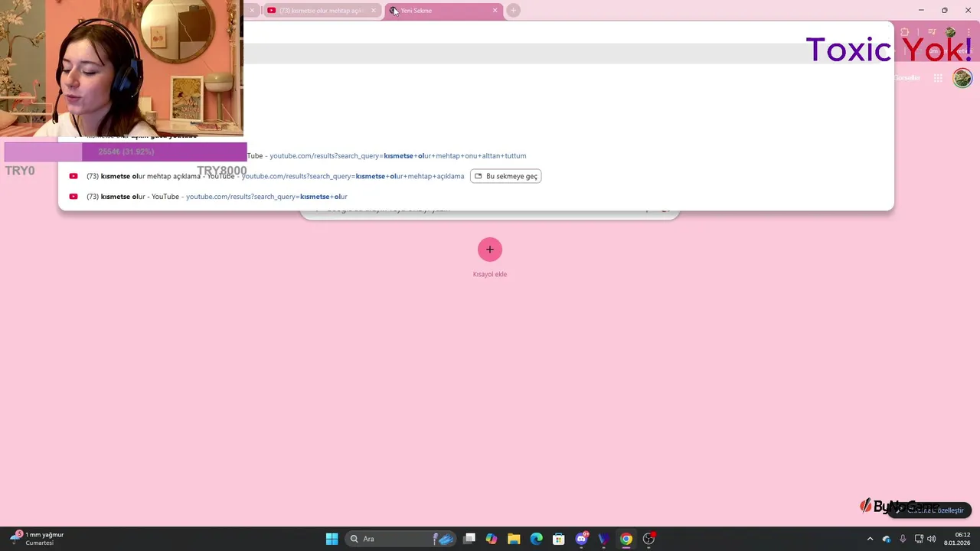Open the network tray icon

pyautogui.click(x=919, y=539)
